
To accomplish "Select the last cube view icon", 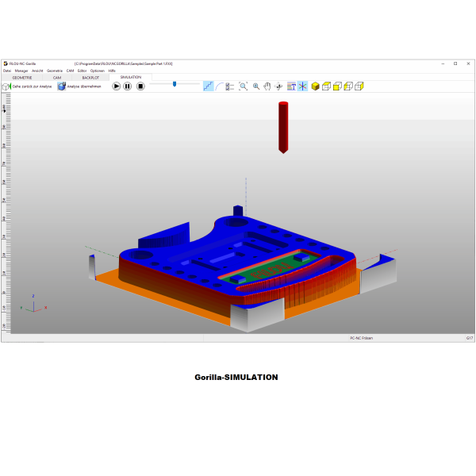I will pos(359,86).
